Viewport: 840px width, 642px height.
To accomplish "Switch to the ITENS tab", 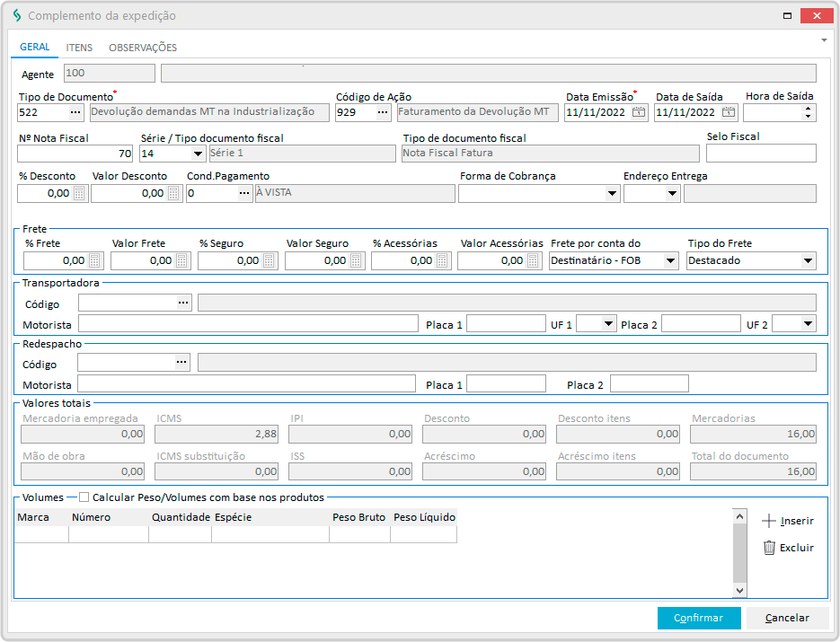I will tap(79, 48).
